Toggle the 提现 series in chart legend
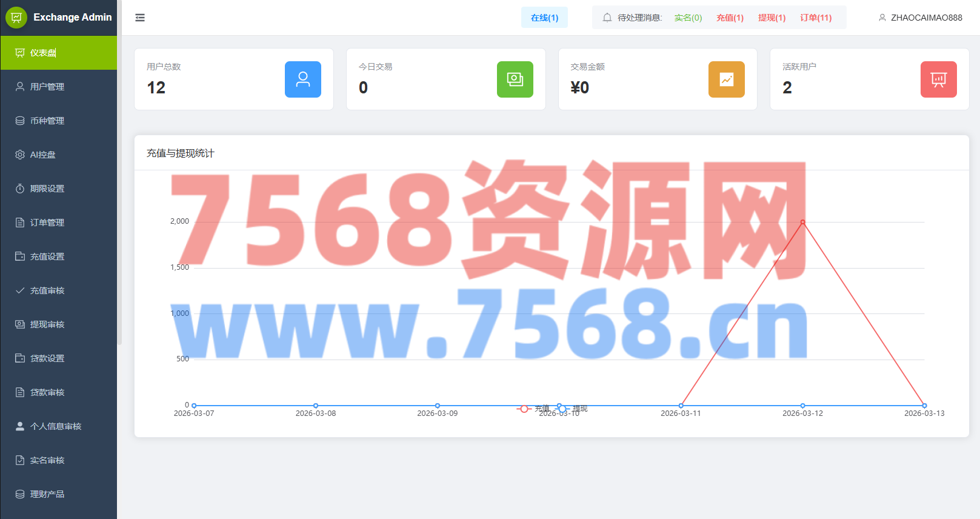The image size is (980, 519). pos(573,409)
